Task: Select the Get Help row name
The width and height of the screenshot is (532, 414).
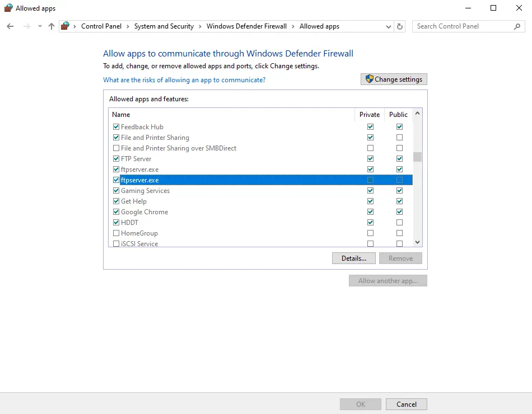Action: [134, 201]
